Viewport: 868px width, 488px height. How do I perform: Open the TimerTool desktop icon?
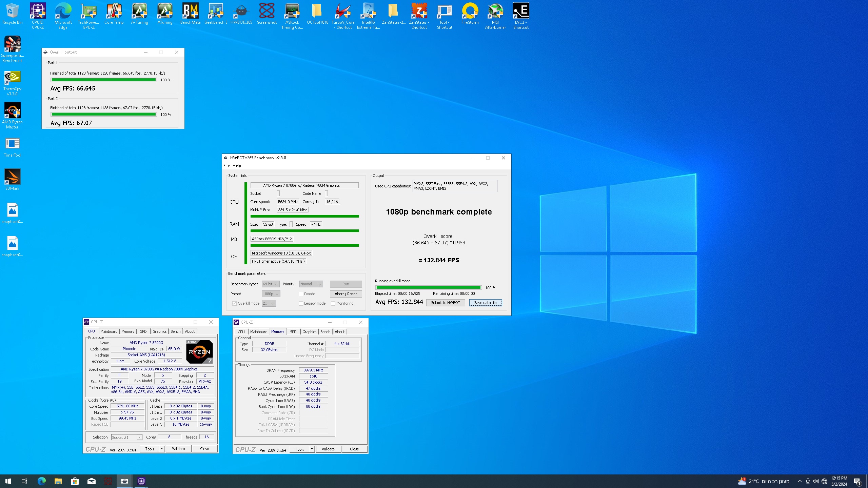pyautogui.click(x=12, y=146)
